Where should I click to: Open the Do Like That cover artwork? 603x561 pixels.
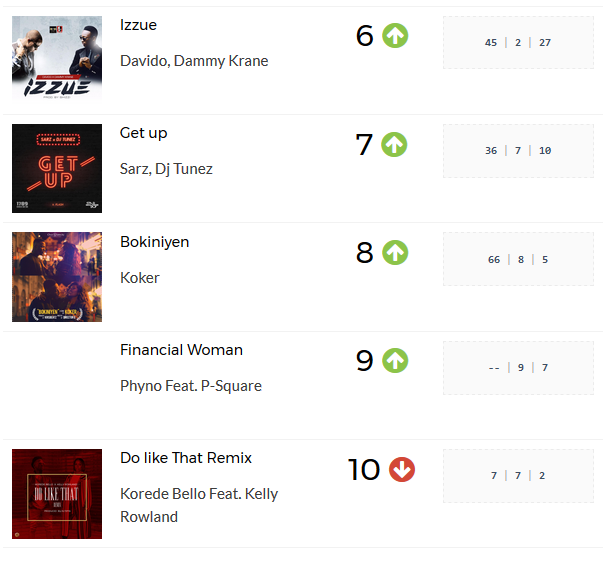point(57,494)
